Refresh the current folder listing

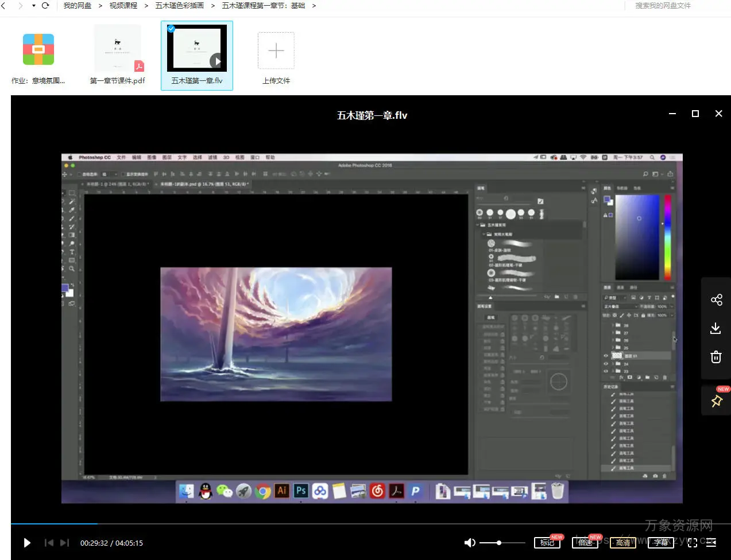(x=45, y=6)
